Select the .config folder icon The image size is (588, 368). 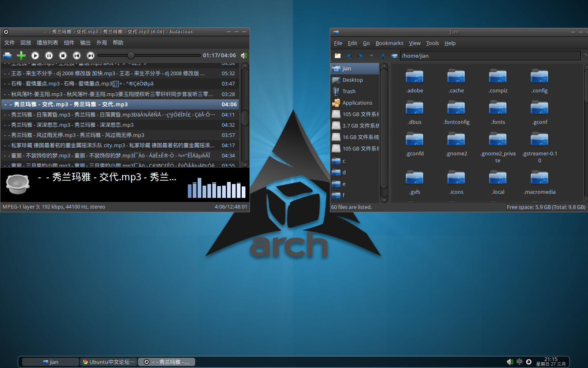[539, 76]
